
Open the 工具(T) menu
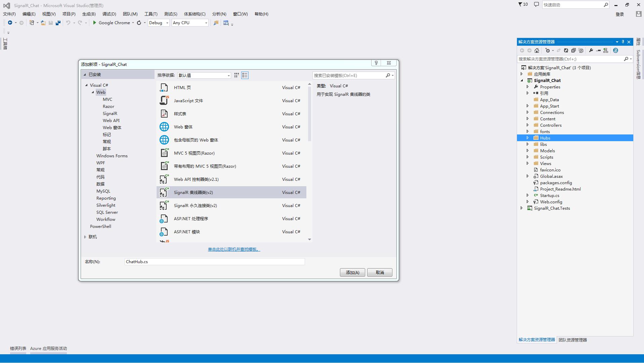tap(151, 14)
